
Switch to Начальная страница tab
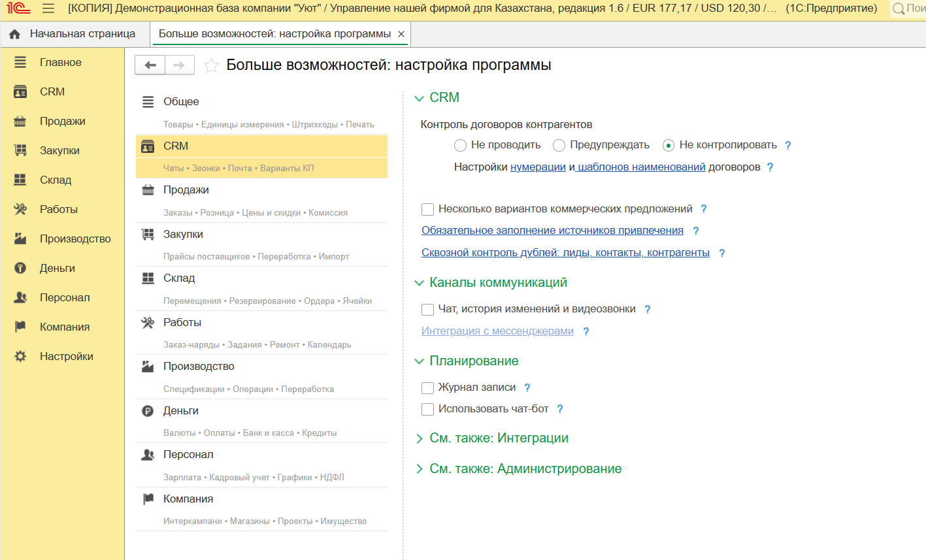(82, 34)
